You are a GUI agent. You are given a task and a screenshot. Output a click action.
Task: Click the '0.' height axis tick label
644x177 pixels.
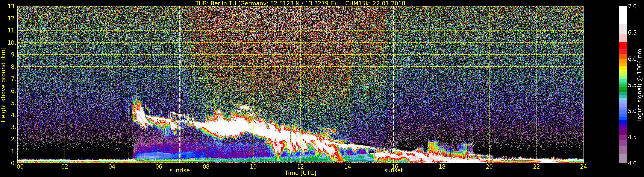point(14,163)
